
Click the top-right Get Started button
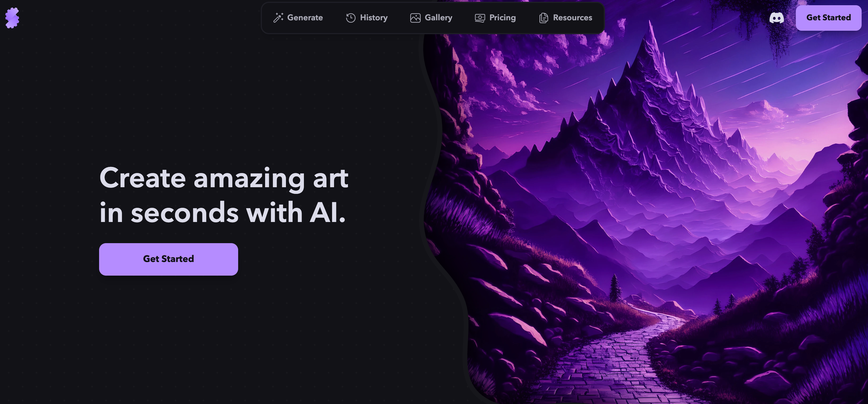click(x=828, y=18)
